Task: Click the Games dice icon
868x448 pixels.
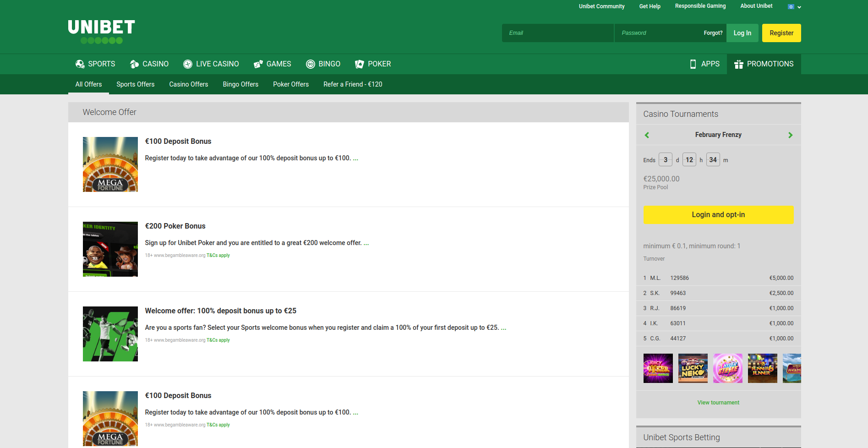Action: 258,64
